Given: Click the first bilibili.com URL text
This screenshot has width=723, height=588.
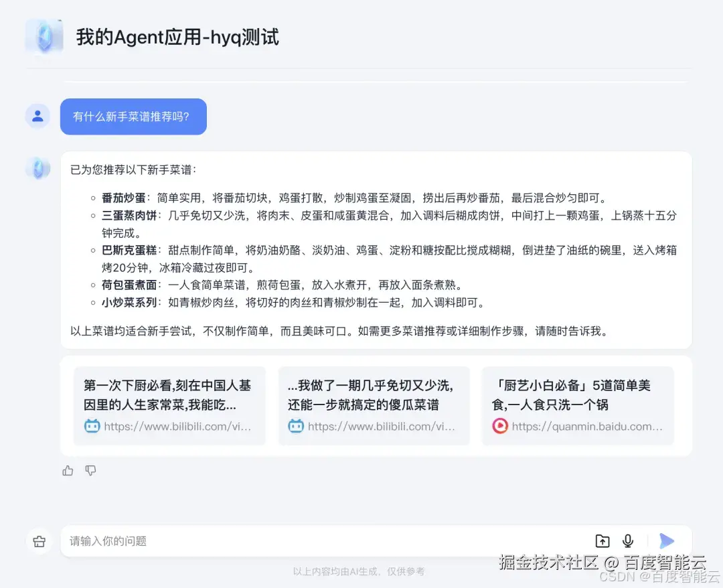Looking at the screenshot, I should pos(179,425).
